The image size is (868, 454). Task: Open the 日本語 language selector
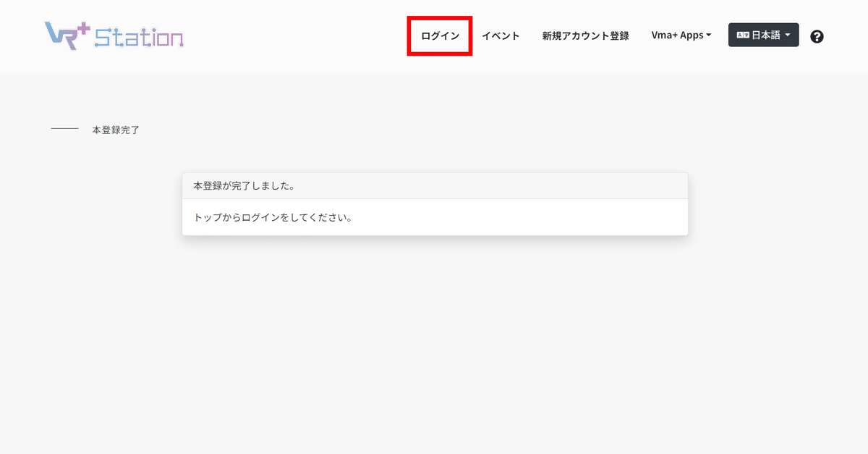click(764, 35)
